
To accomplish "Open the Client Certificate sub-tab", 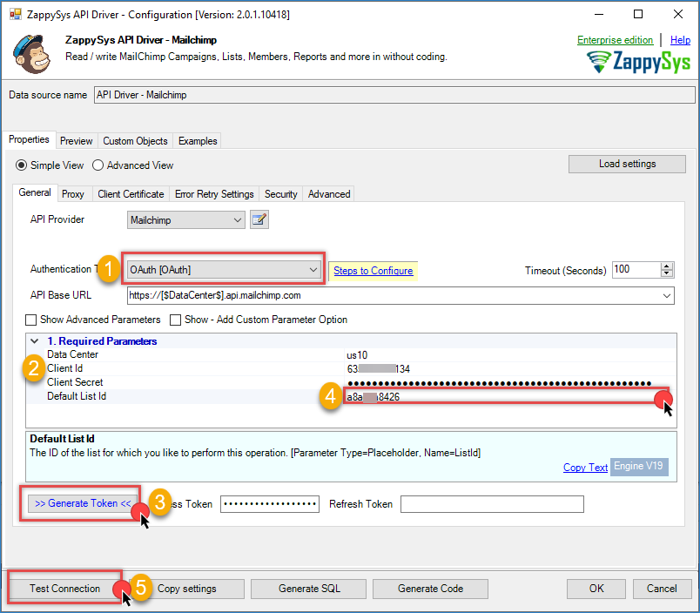I will tap(131, 194).
